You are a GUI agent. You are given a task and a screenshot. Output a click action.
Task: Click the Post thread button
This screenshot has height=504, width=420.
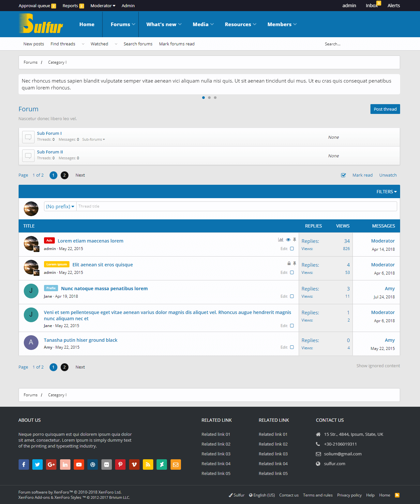(385, 109)
